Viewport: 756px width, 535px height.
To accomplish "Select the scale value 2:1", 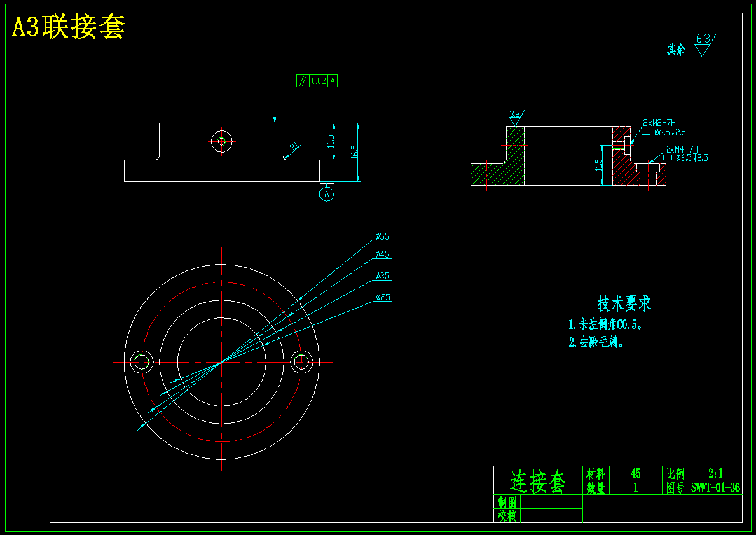I will point(715,473).
